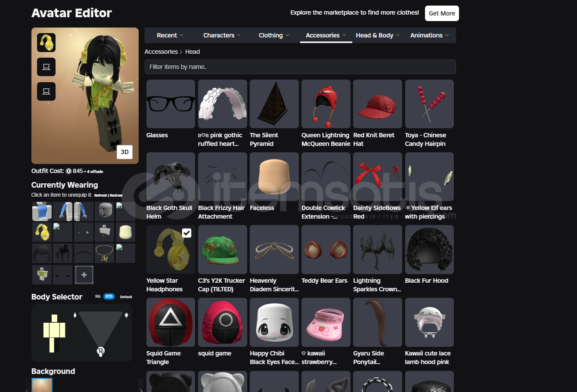Viewport: 577px width, 392px height.
Task: Choose The Silent Pyramid item
Action: click(274, 104)
